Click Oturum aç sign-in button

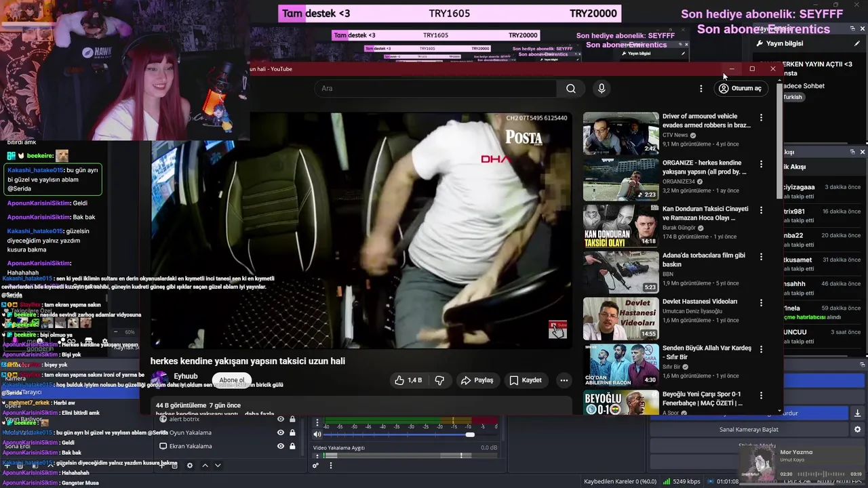point(740,88)
